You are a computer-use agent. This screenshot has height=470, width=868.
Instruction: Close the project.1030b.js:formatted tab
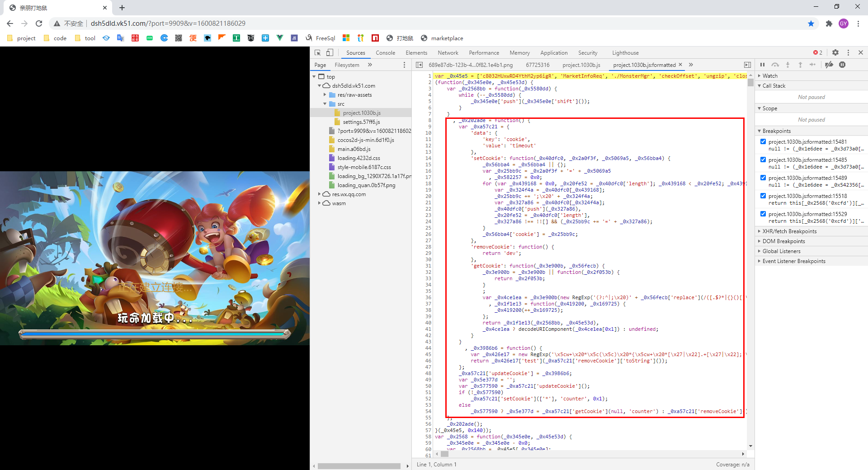[x=680, y=65]
